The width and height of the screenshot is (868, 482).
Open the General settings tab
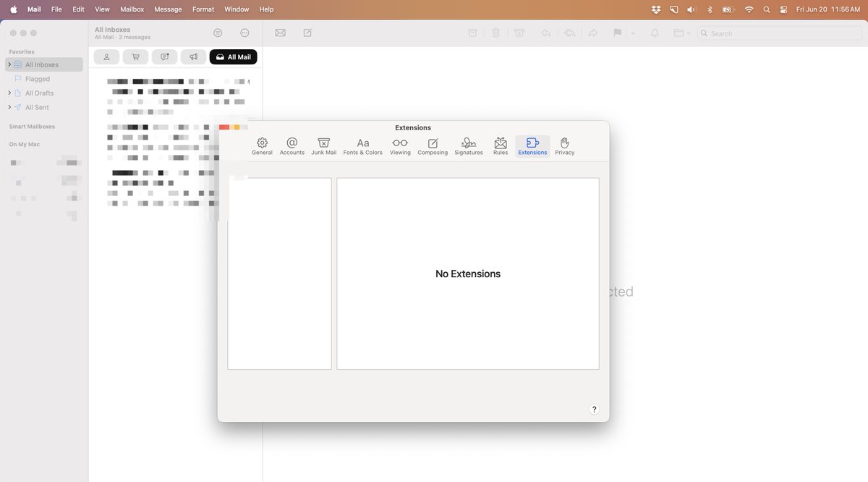[x=262, y=146]
